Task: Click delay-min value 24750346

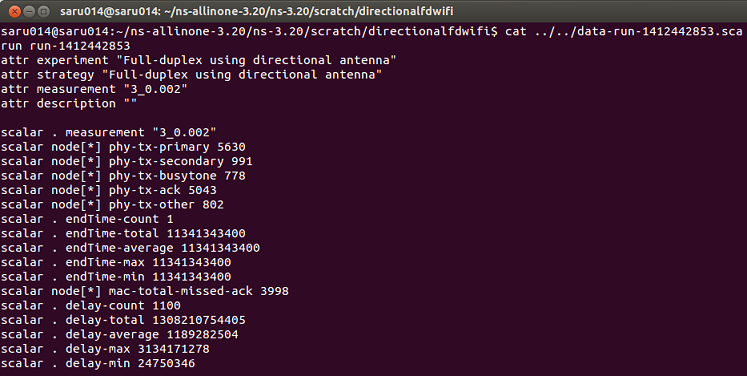Action: pos(166,363)
